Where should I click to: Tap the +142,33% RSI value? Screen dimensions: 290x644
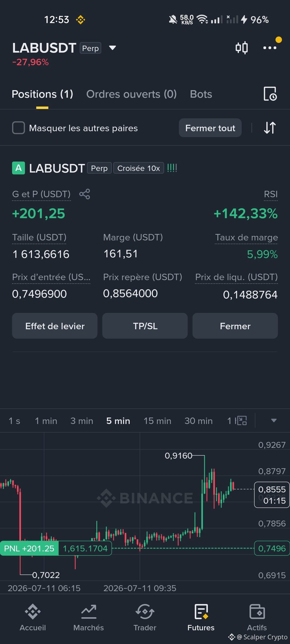point(245,214)
